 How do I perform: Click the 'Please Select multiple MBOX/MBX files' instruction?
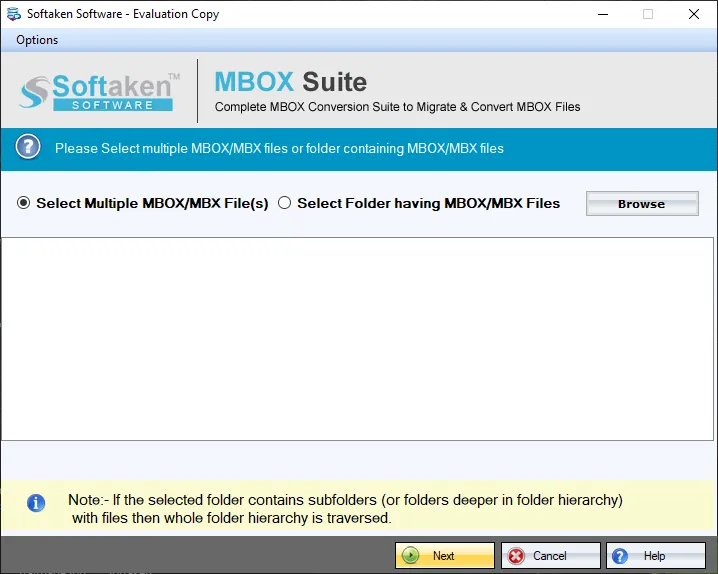279,148
